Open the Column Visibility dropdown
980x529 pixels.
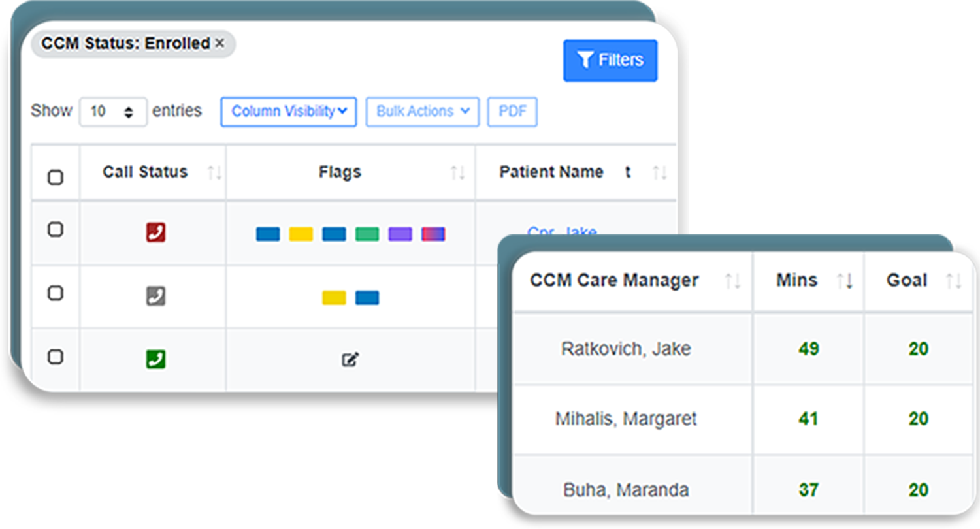(288, 111)
